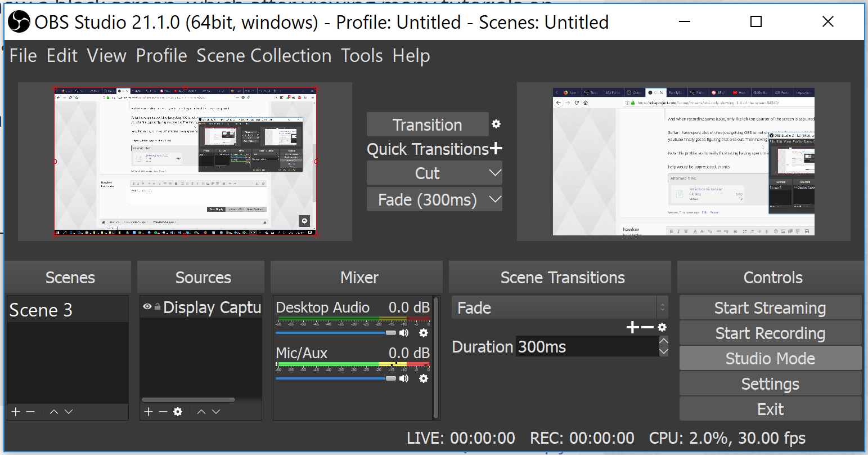Add a scene transition with the plus icon
This screenshot has height=455, width=868.
(x=633, y=327)
